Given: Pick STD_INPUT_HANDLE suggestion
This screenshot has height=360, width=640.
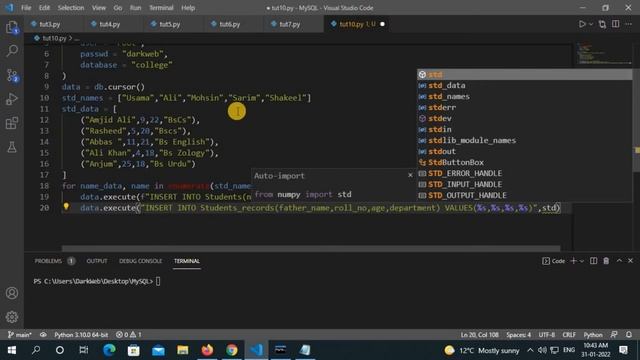Looking at the screenshot, I should pyautogui.click(x=524, y=184).
